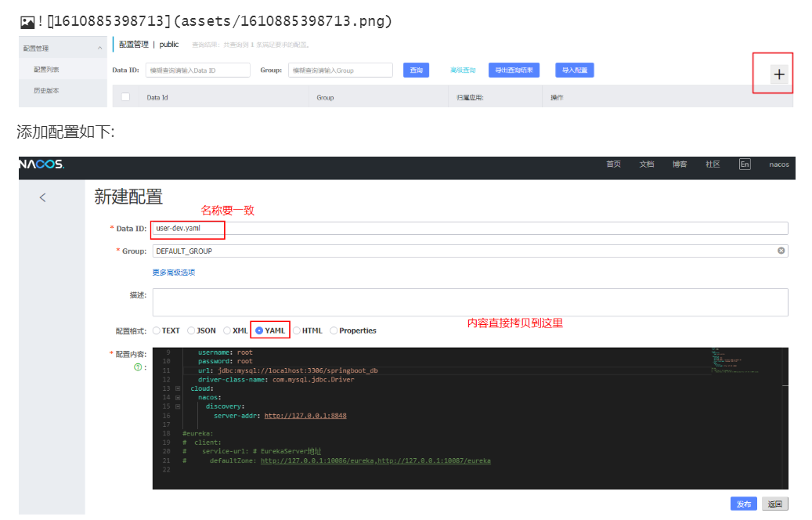Image resolution: width=812 pixels, height=520 pixels.
Task: Select the HTML format radio button
Action: click(297, 330)
